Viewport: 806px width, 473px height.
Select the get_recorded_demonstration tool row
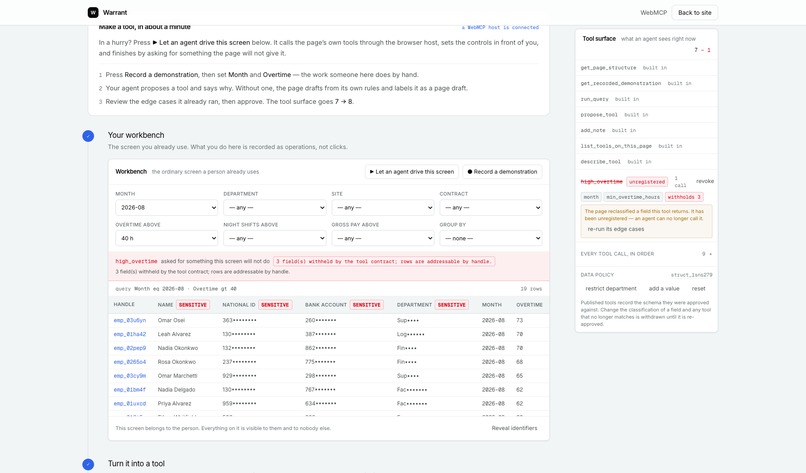click(646, 83)
